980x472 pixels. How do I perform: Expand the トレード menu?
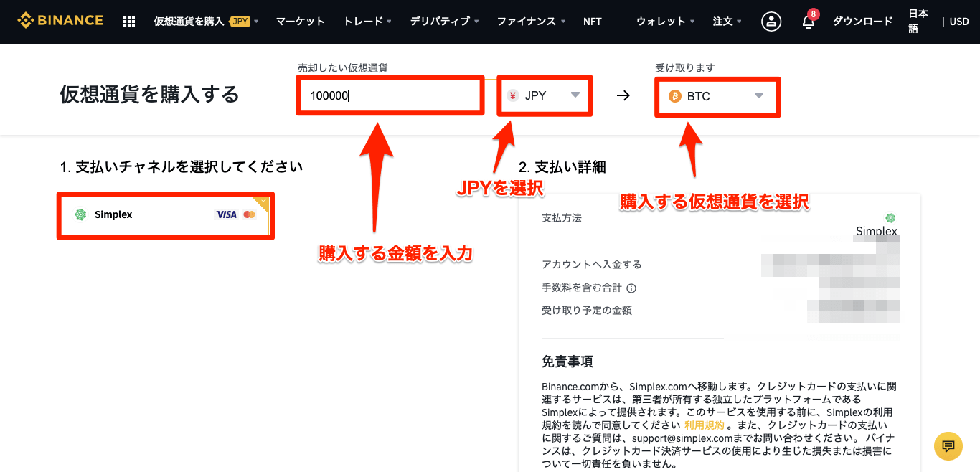(x=367, y=22)
